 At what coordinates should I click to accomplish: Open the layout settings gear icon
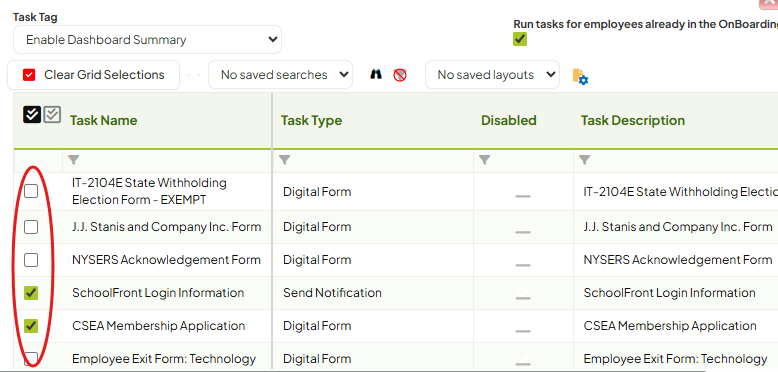(580, 76)
